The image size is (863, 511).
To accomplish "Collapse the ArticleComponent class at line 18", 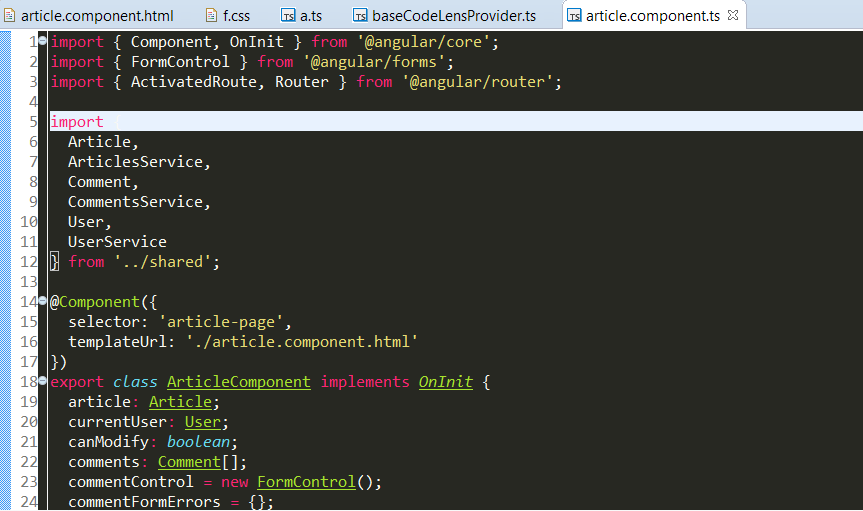I will click(x=43, y=380).
